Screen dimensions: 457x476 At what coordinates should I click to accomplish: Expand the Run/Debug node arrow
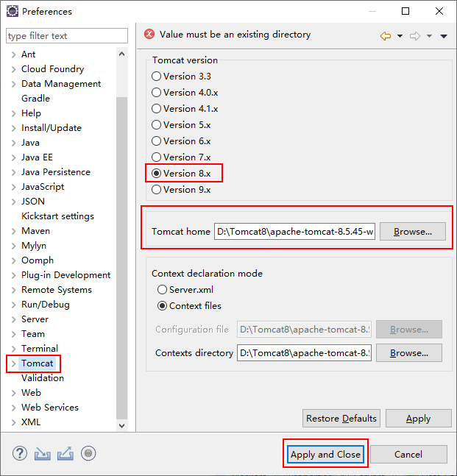[x=14, y=305]
